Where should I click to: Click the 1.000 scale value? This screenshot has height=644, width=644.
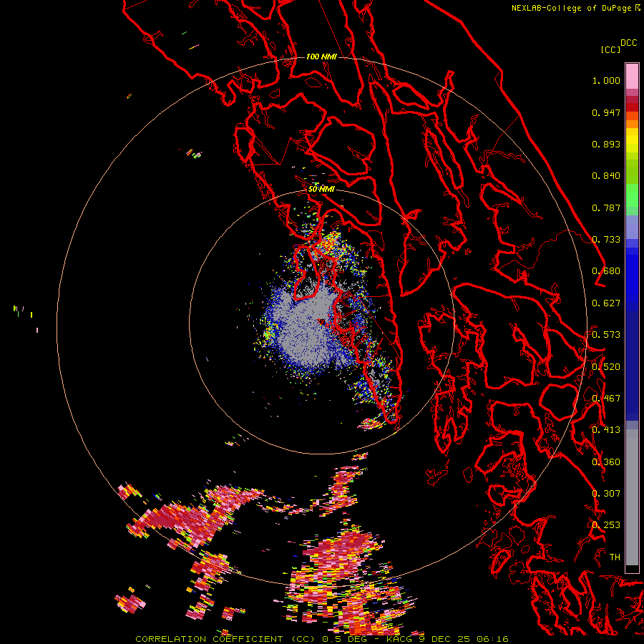pyautogui.click(x=606, y=80)
